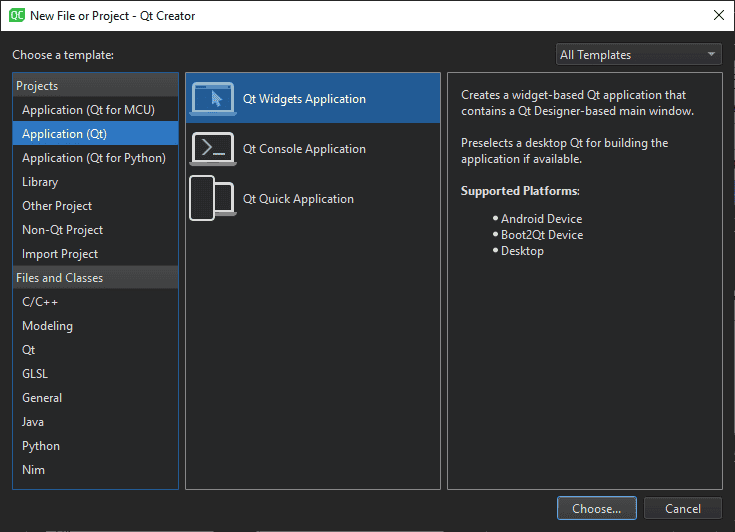
Task: Select the Library project category
Action: click(96, 182)
